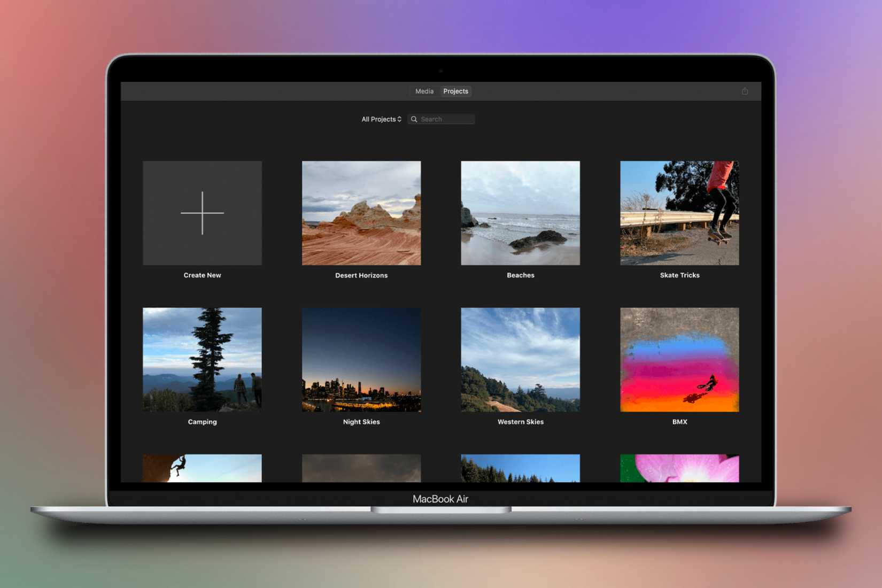
Task: Select the BMX project thumbnail
Action: [x=679, y=359]
